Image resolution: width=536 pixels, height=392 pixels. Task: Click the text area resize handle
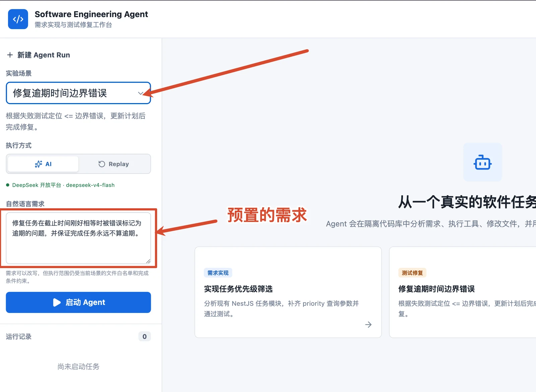(x=148, y=261)
